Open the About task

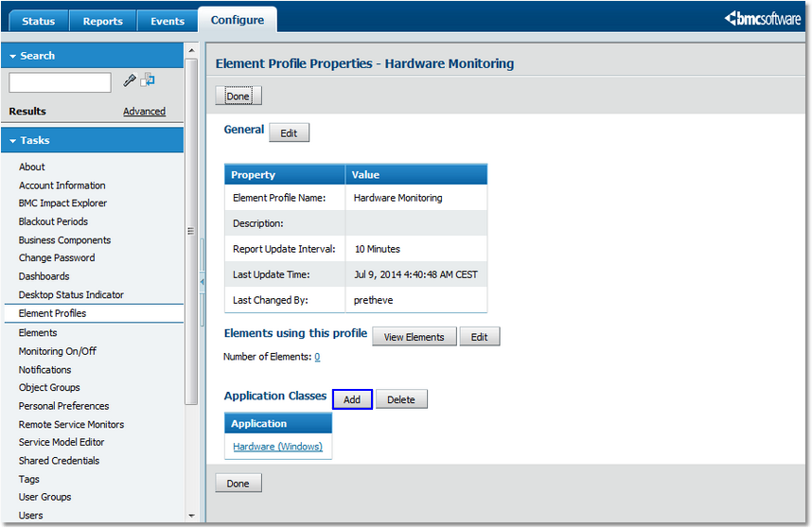pyautogui.click(x=31, y=167)
